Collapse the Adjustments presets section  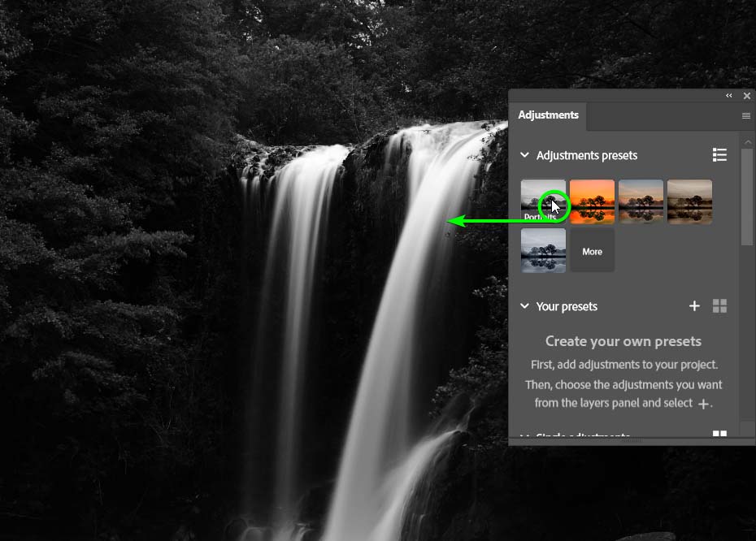(x=524, y=155)
